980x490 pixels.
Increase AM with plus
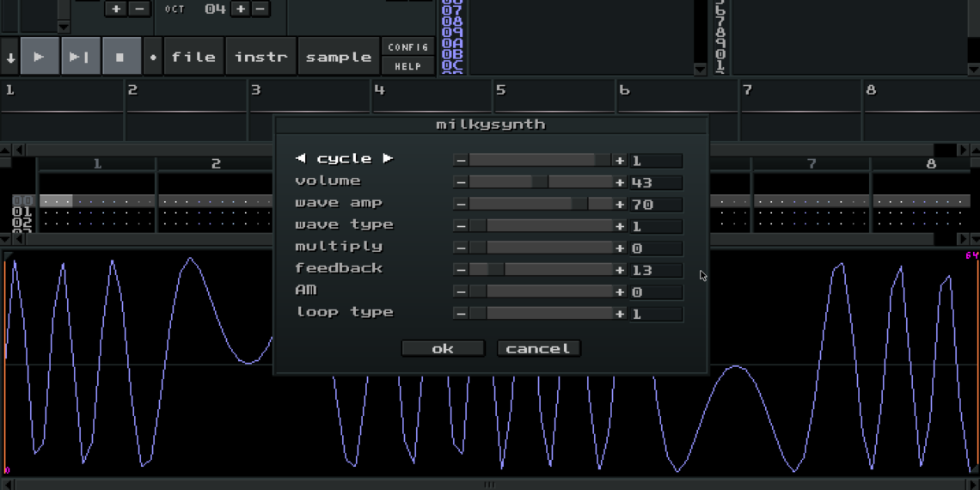pos(620,292)
